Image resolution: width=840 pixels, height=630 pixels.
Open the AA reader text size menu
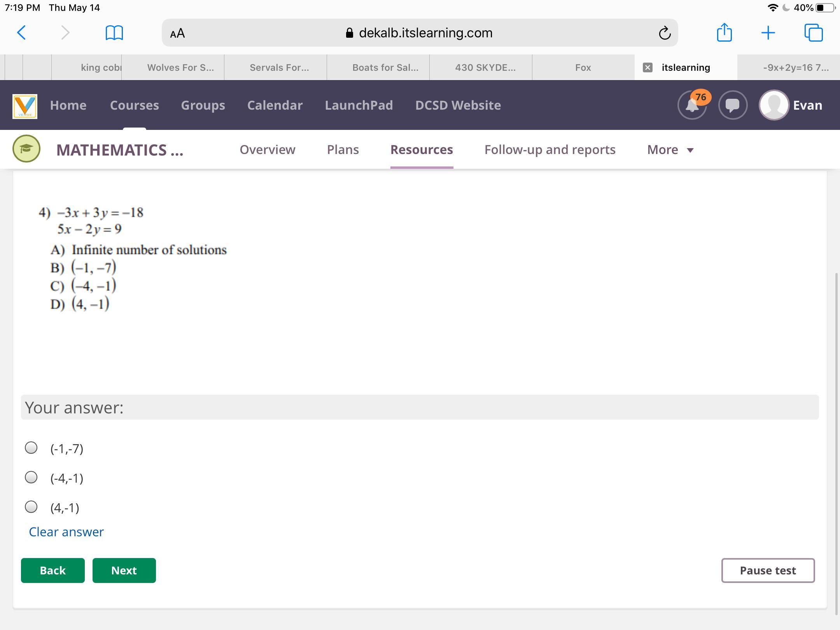(x=177, y=33)
